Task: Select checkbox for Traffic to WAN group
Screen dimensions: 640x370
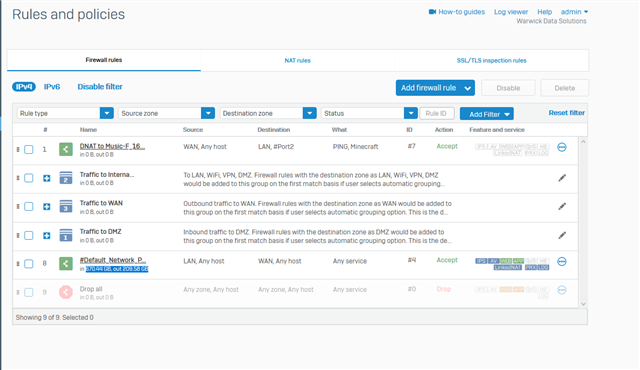Action: 29,206
